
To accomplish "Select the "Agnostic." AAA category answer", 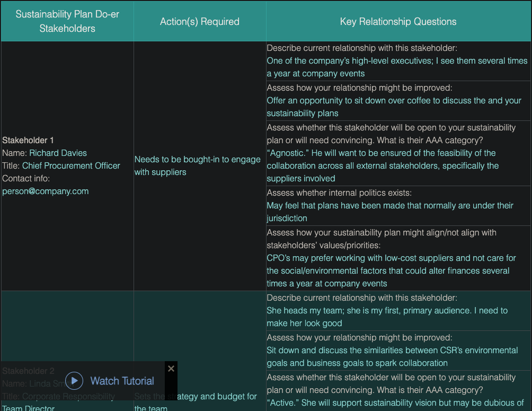I will 382,165.
